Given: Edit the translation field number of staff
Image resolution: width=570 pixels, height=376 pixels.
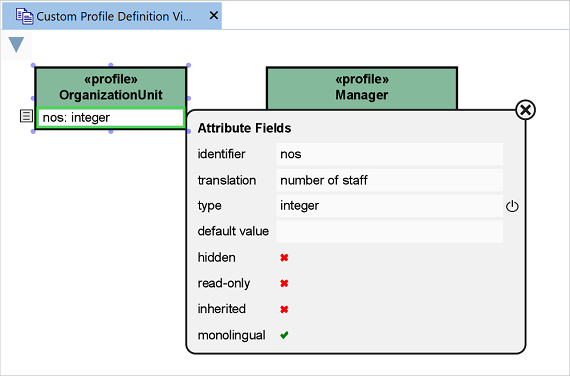Looking at the screenshot, I should [389, 180].
